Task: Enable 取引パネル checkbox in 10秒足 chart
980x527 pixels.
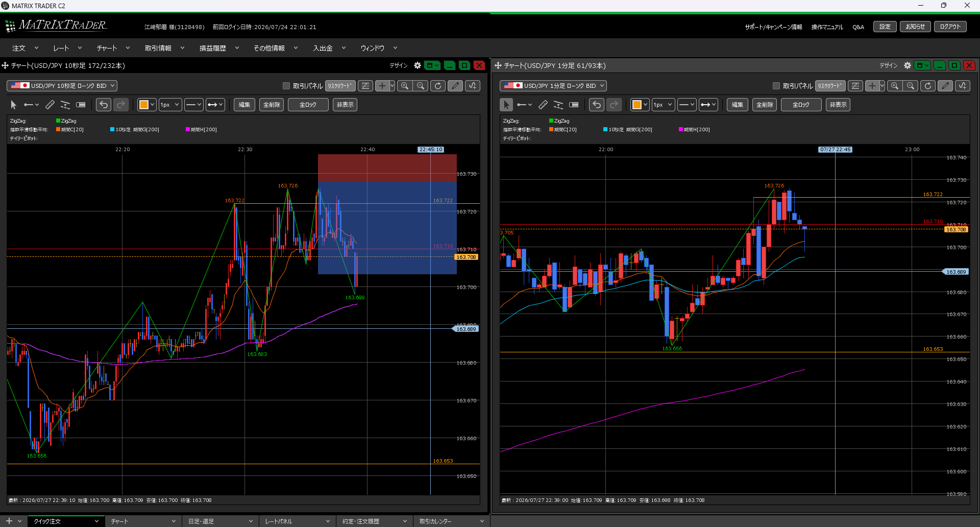Action: [x=286, y=86]
